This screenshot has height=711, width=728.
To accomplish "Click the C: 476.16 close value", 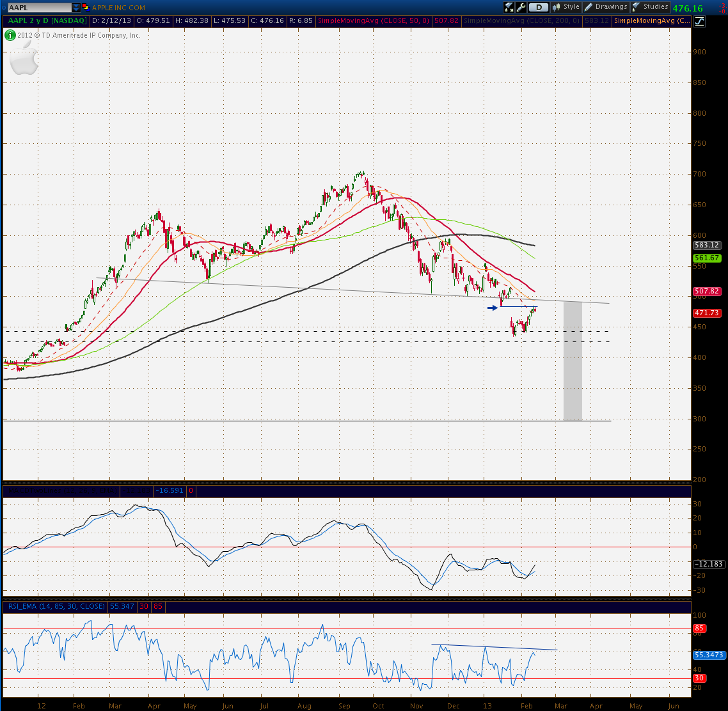I will [x=267, y=21].
